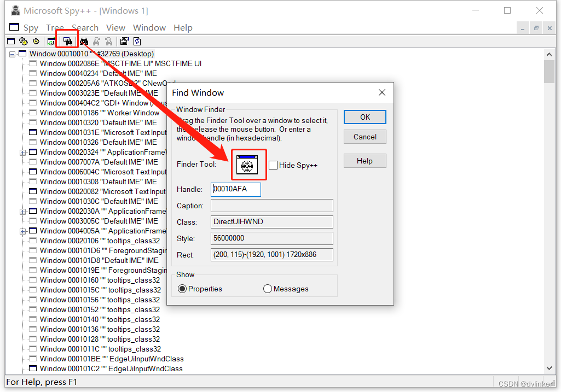Restore the inner MDI child window
The width and height of the screenshot is (561, 392).
click(x=536, y=28)
